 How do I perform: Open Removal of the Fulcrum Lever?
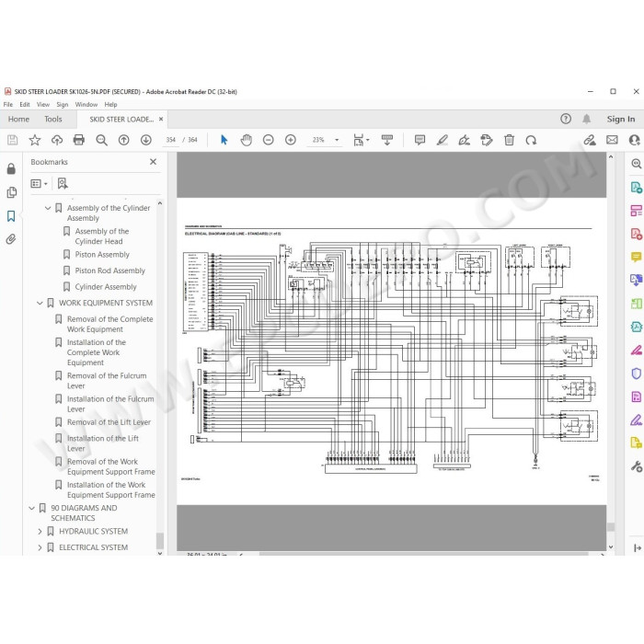(107, 381)
